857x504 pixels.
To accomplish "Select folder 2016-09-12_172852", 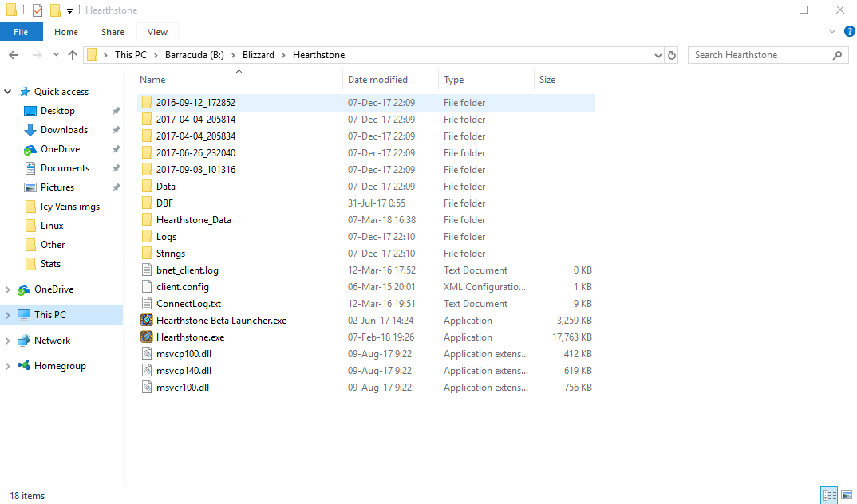I will coord(365,103).
